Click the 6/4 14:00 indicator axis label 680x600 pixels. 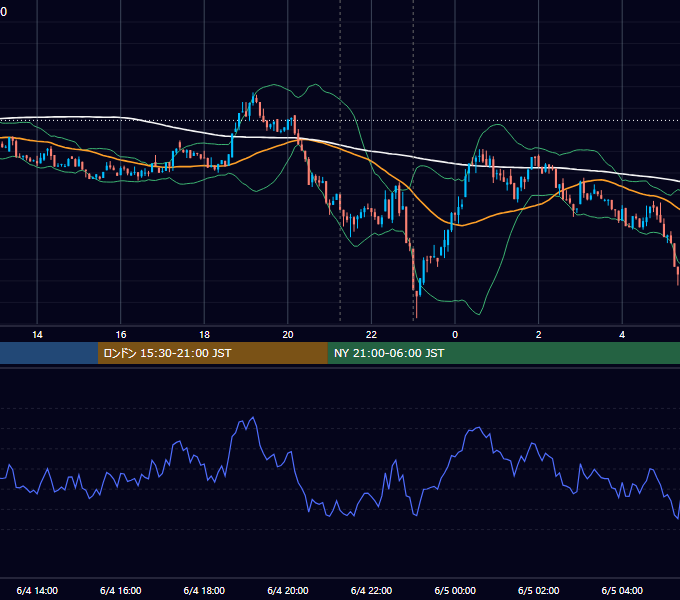pyautogui.click(x=37, y=590)
